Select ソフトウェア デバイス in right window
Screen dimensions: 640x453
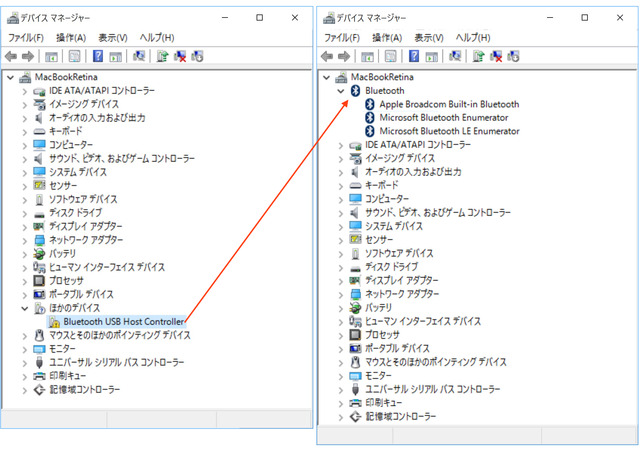tap(399, 253)
